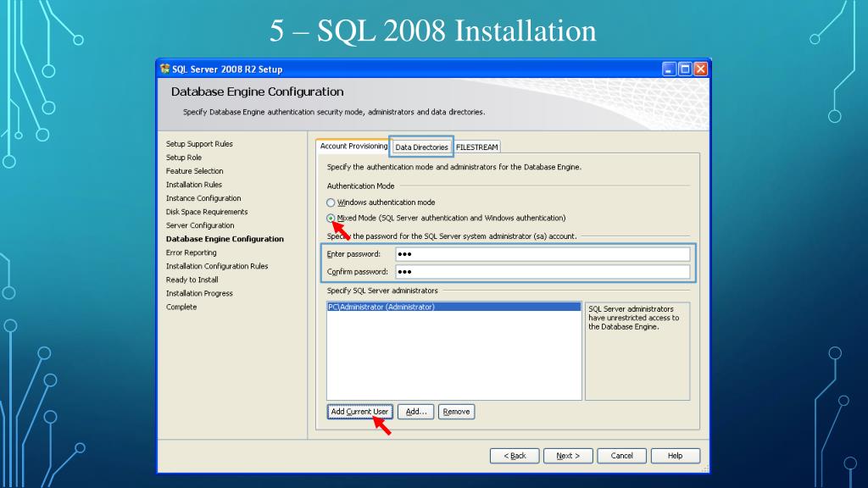Click the SQL Server administrators description text
Image resolution: width=868 pixels, height=488 pixels.
coord(633,319)
